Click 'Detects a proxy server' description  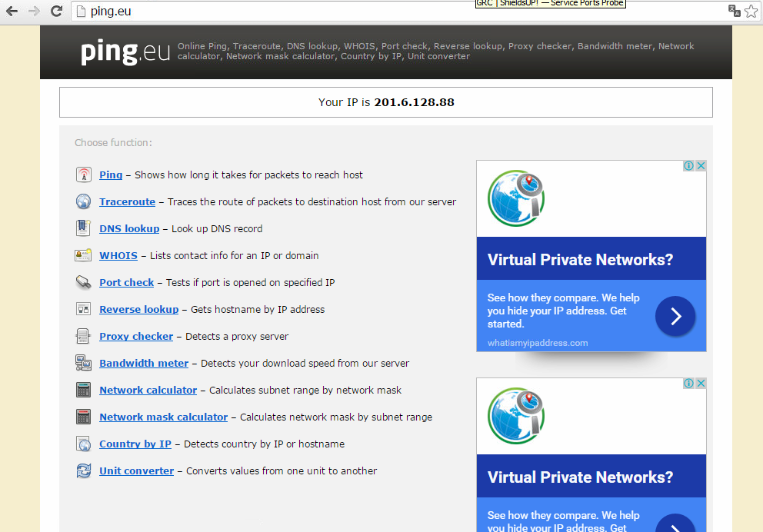click(237, 336)
